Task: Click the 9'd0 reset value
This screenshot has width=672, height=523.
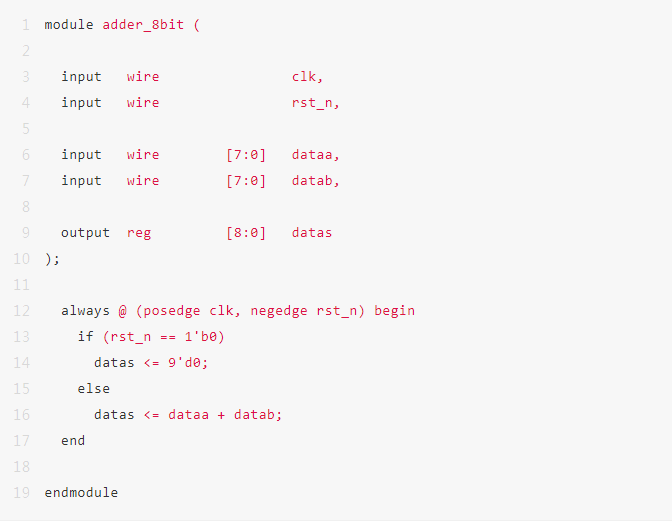Action: click(x=184, y=363)
